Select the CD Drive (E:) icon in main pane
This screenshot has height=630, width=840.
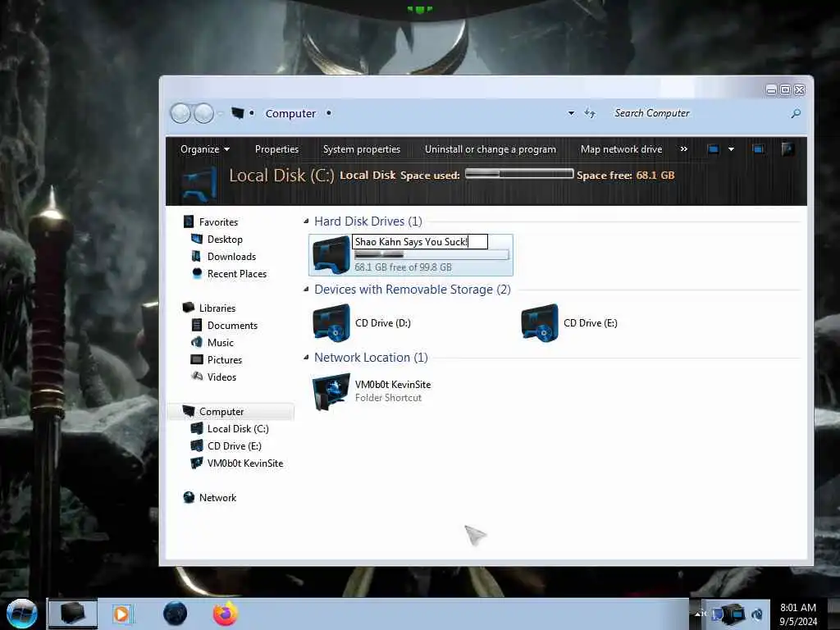click(540, 323)
